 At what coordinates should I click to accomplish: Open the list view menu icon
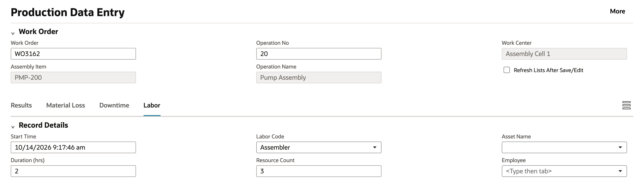pos(626,105)
